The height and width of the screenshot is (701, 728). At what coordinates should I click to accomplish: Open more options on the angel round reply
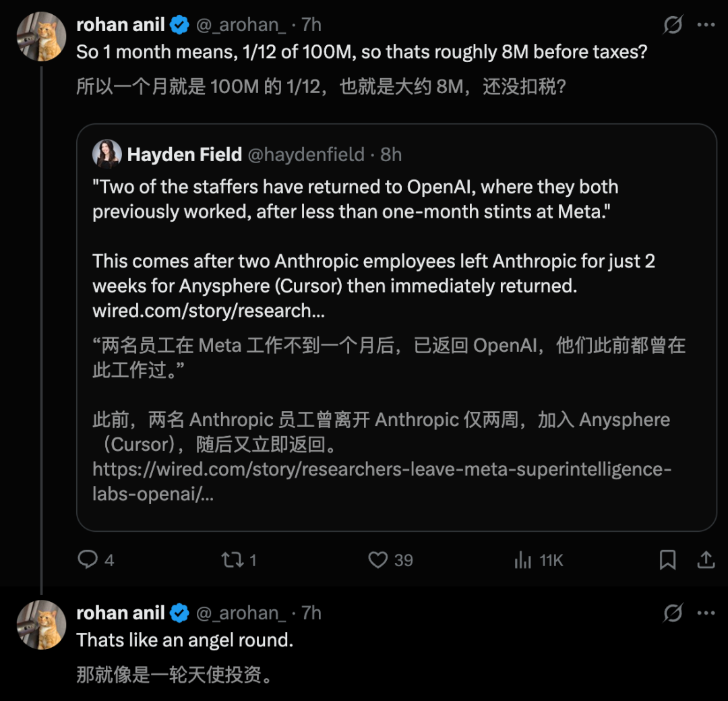(x=706, y=613)
